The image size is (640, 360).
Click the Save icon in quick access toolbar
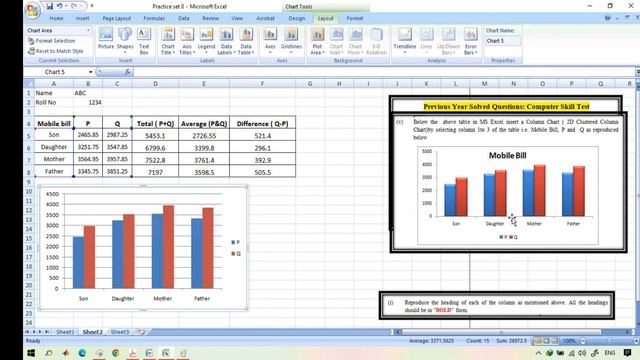pos(49,6)
